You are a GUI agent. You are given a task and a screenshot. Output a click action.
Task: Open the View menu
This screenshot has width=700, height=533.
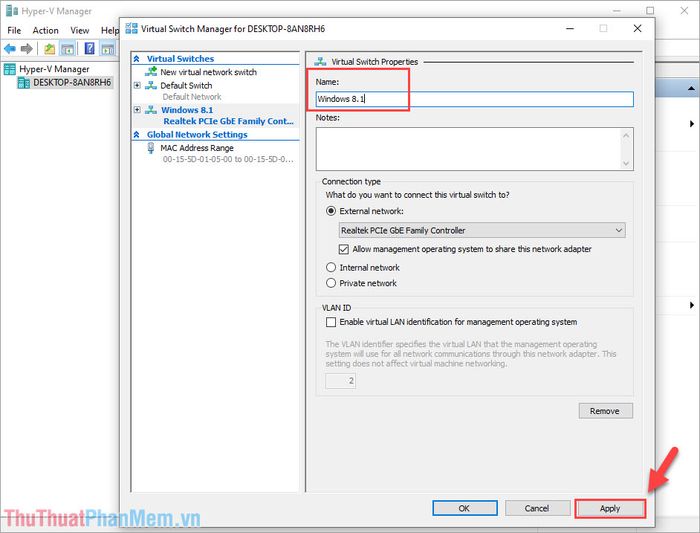point(79,30)
